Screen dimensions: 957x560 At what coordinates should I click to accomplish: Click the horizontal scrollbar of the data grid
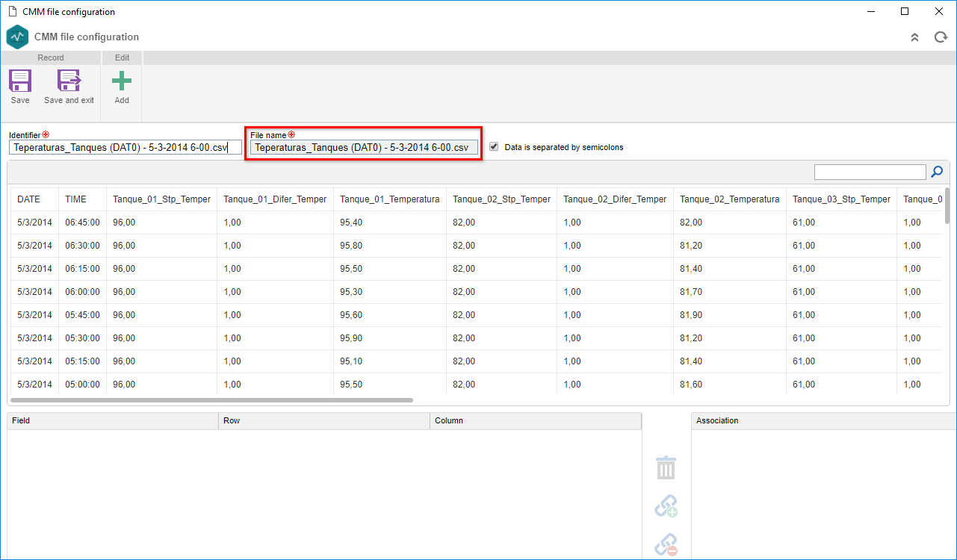tap(211, 400)
